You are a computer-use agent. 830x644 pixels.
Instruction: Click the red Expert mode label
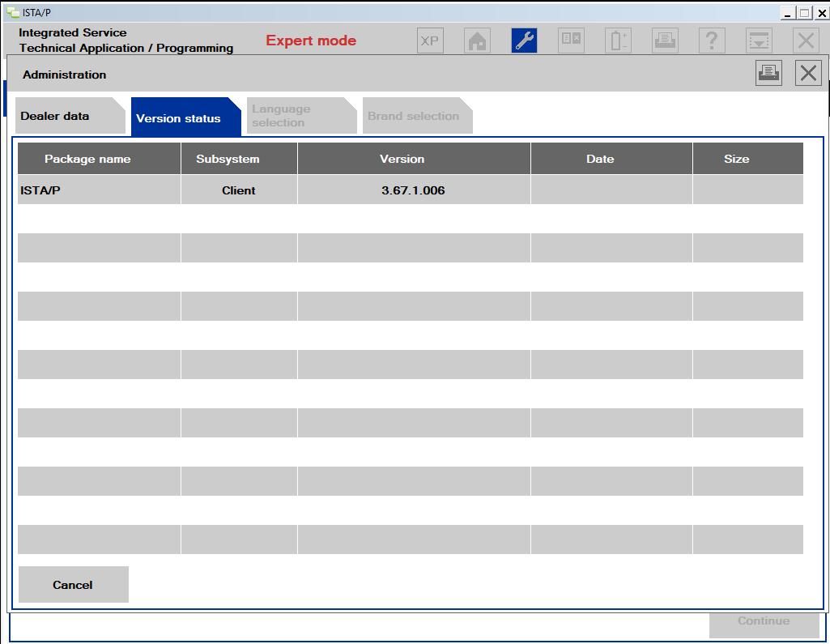tap(311, 41)
